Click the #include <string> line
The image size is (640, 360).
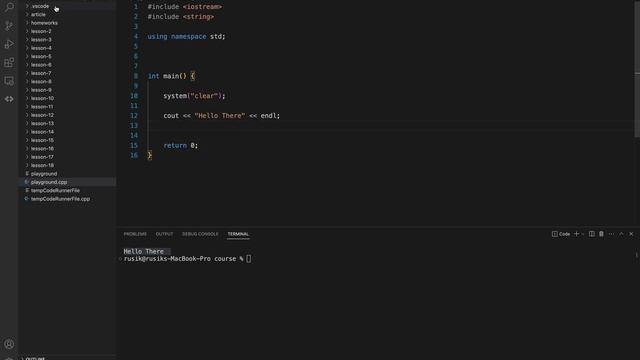[x=181, y=16]
